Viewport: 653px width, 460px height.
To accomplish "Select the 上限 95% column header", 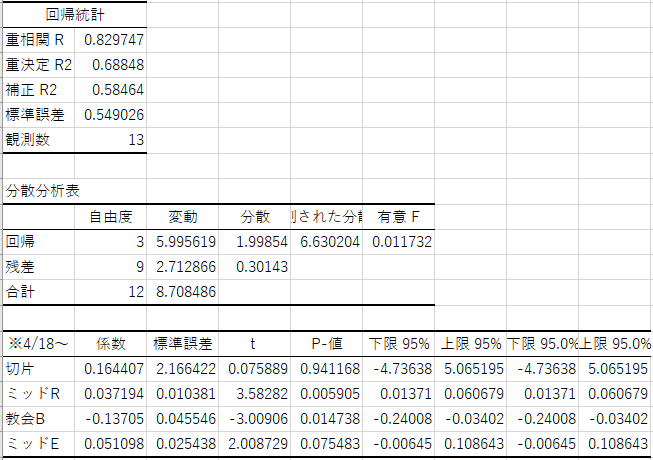I will tap(471, 344).
